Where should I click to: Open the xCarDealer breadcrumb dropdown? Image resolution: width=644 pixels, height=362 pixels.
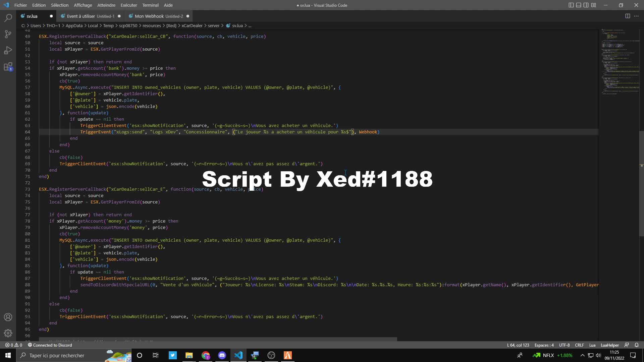(x=192, y=25)
